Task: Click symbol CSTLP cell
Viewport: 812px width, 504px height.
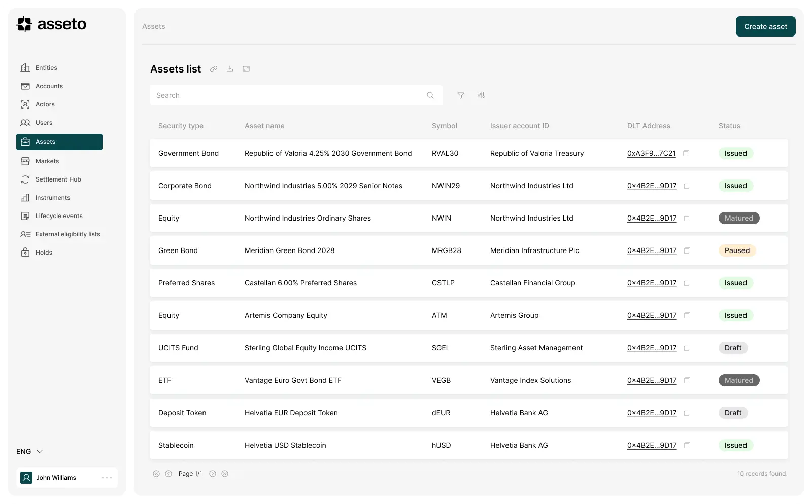Action: (443, 283)
